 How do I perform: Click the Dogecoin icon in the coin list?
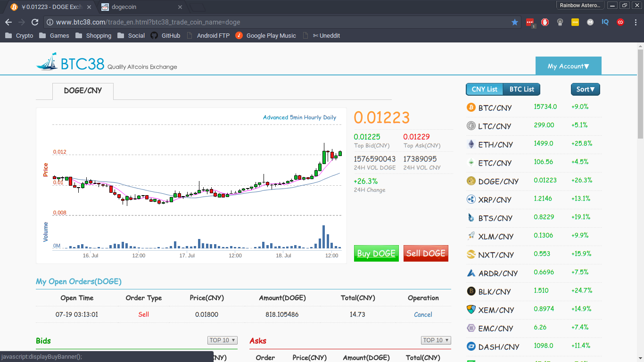click(x=471, y=181)
